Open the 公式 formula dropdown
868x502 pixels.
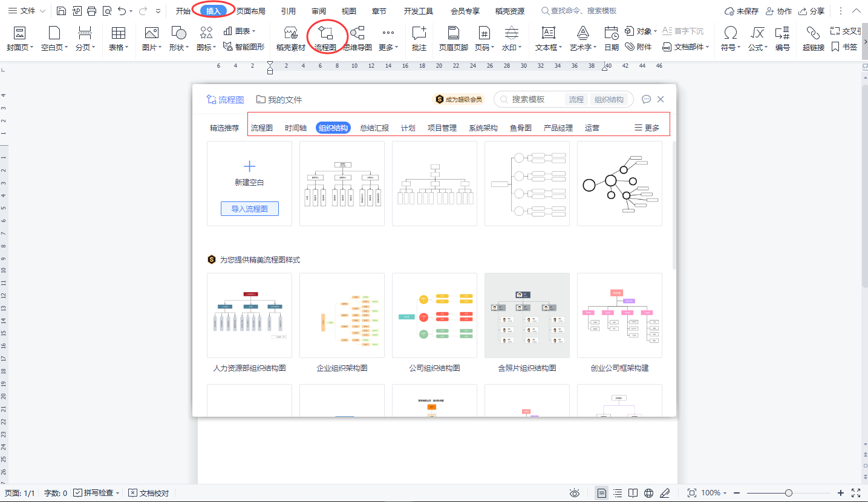click(x=766, y=47)
